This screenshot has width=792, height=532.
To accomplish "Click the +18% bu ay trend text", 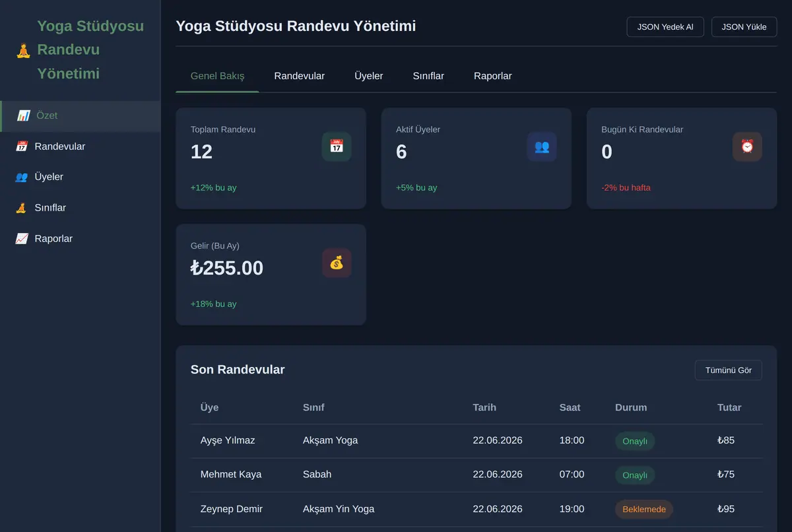I will pos(213,304).
